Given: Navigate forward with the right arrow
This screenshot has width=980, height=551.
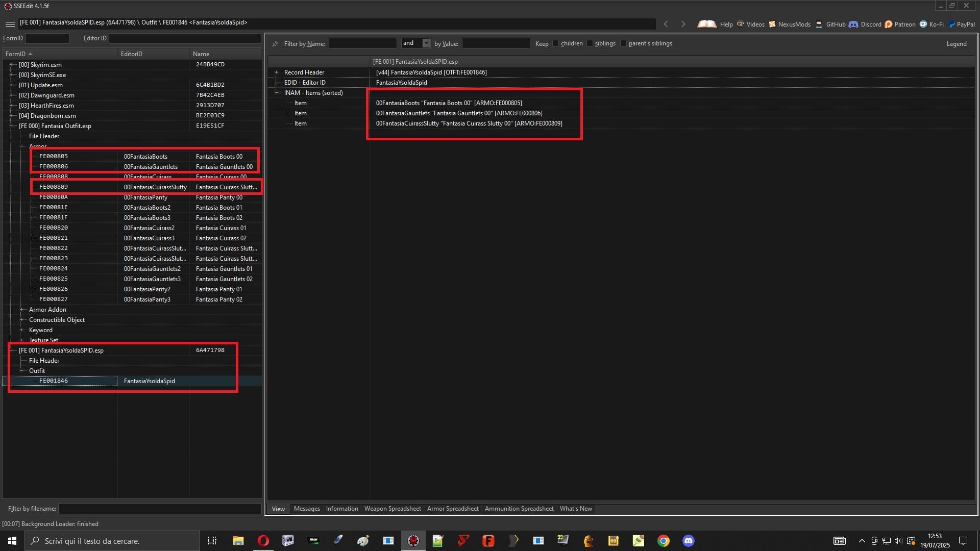Looking at the screenshot, I should [x=683, y=24].
